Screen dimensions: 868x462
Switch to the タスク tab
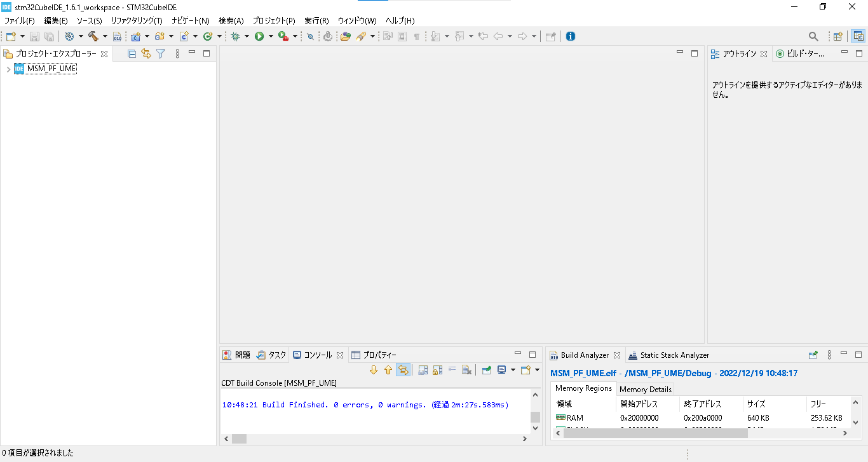pos(271,355)
